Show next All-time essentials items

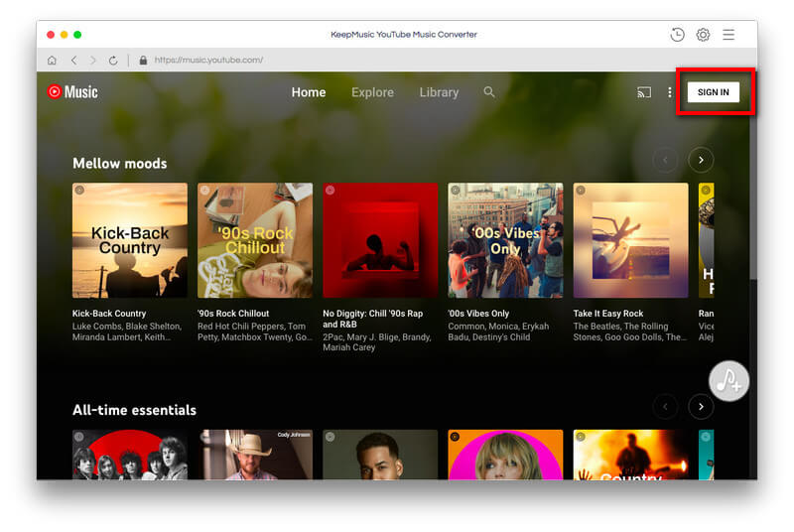[701, 407]
